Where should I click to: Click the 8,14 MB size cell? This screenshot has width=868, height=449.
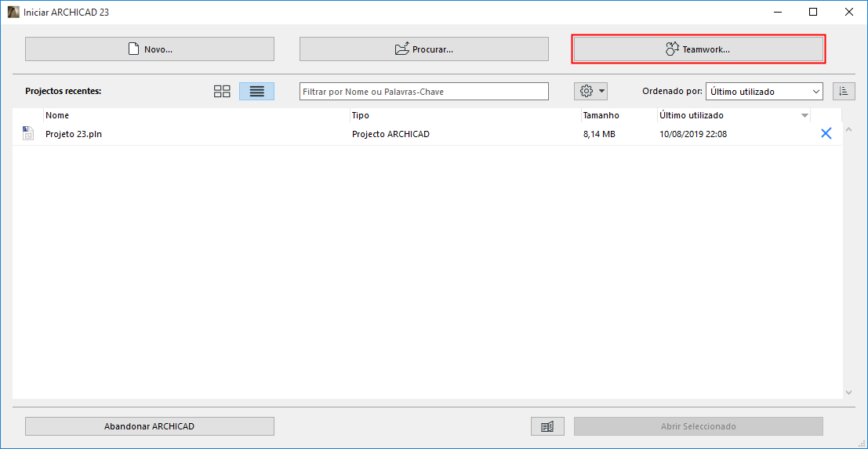point(600,134)
